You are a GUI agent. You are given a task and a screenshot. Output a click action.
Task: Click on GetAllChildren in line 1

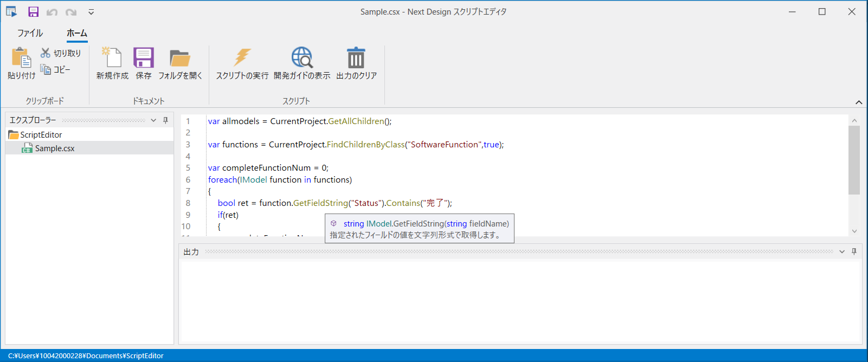pyautogui.click(x=356, y=121)
